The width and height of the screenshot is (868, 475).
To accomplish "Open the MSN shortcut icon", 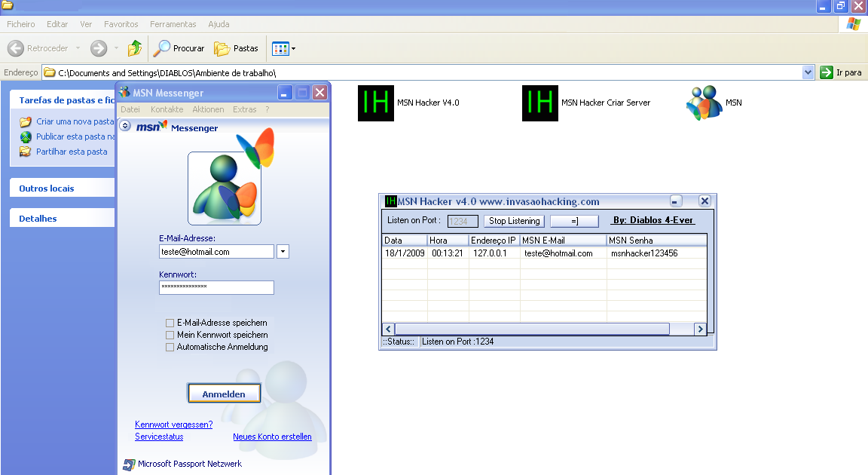I will pyautogui.click(x=704, y=103).
